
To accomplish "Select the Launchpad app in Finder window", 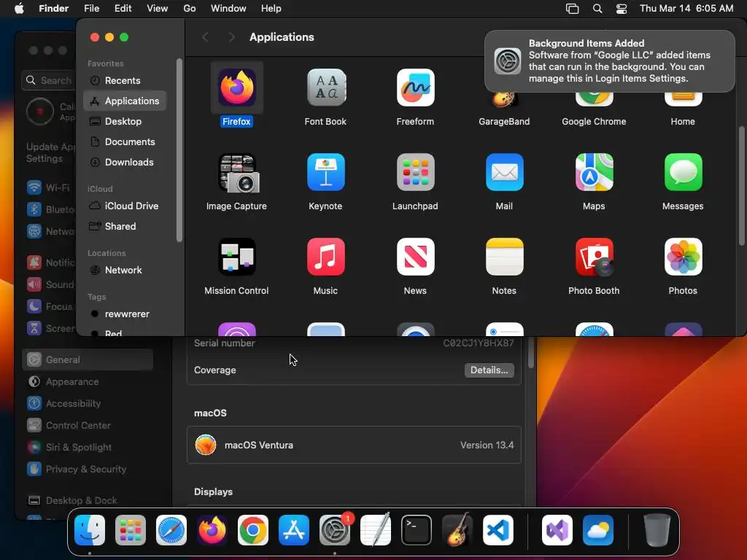I will 415,172.
